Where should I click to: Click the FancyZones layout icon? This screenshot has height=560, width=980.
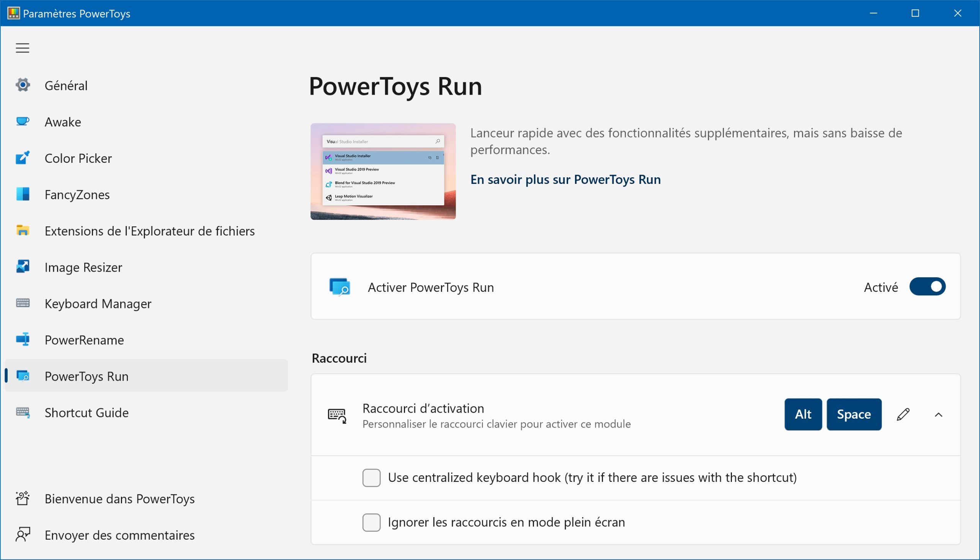pyautogui.click(x=23, y=194)
